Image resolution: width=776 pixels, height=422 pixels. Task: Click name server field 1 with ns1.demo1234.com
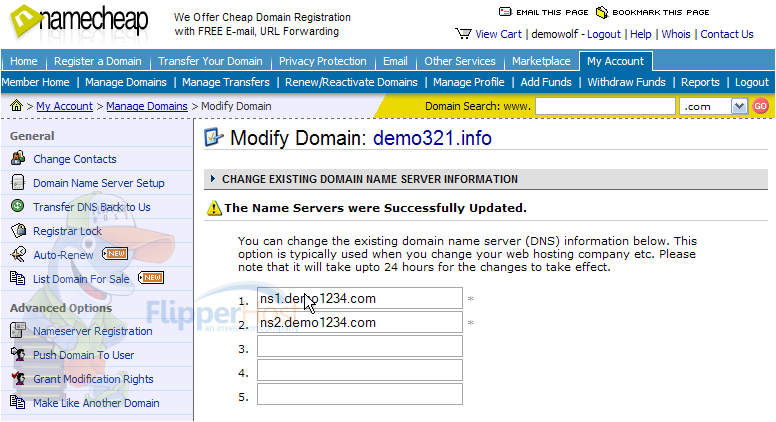360,298
